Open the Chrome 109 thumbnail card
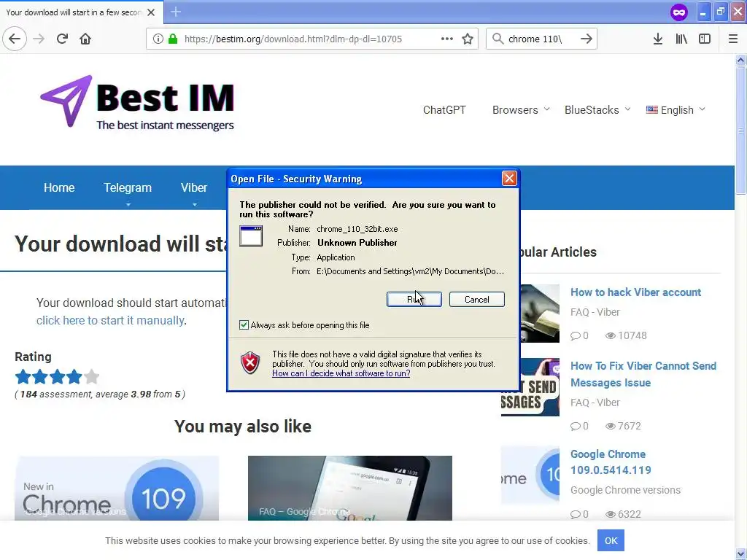 pos(117,488)
